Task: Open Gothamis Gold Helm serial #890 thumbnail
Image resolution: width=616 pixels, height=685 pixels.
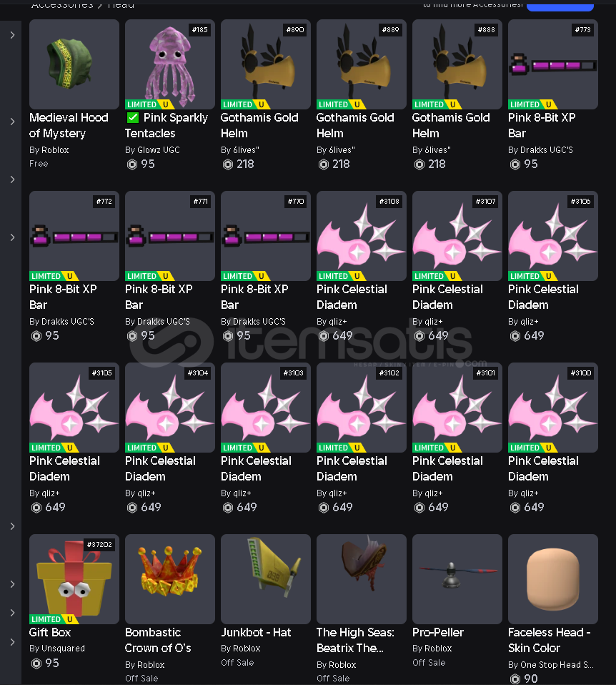Action: (265, 64)
